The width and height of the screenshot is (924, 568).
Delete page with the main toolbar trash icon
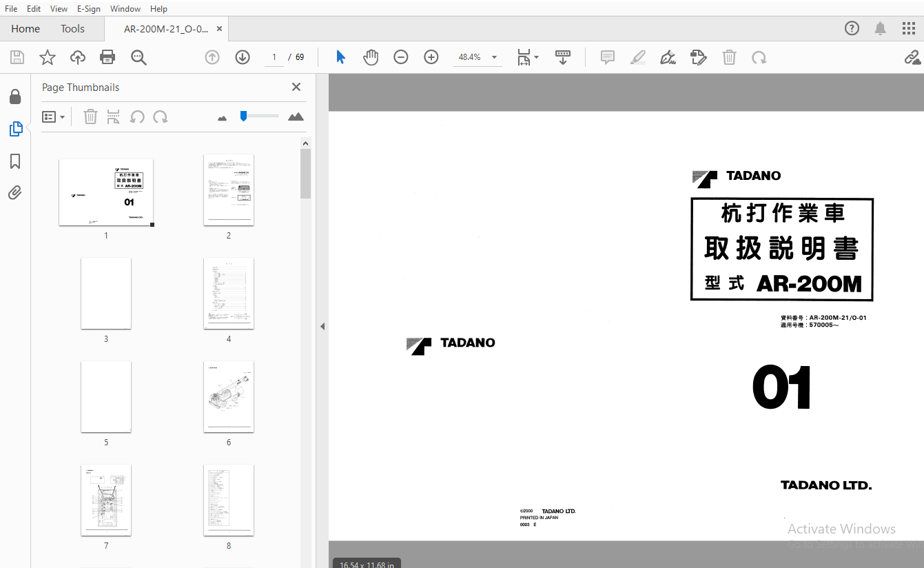click(729, 57)
